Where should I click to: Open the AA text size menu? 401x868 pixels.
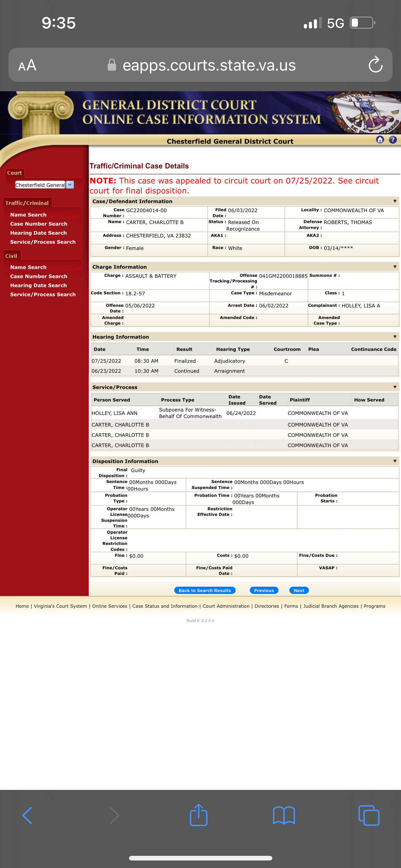click(27, 65)
